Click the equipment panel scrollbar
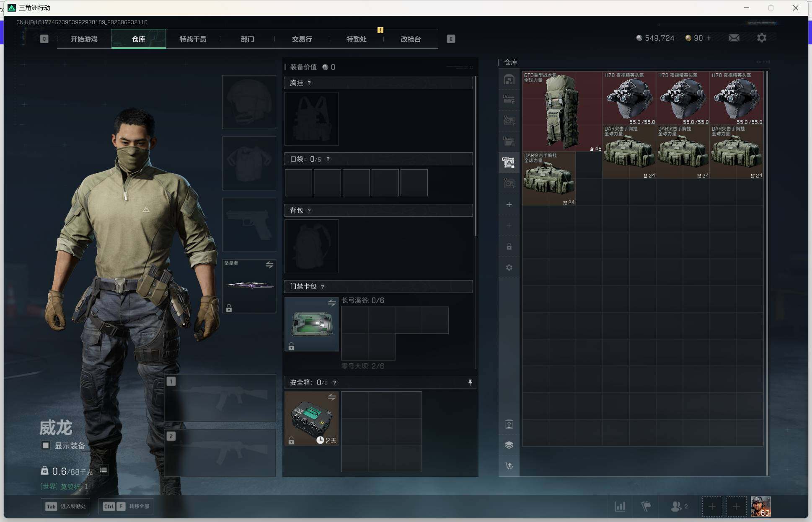 pyautogui.click(x=475, y=156)
